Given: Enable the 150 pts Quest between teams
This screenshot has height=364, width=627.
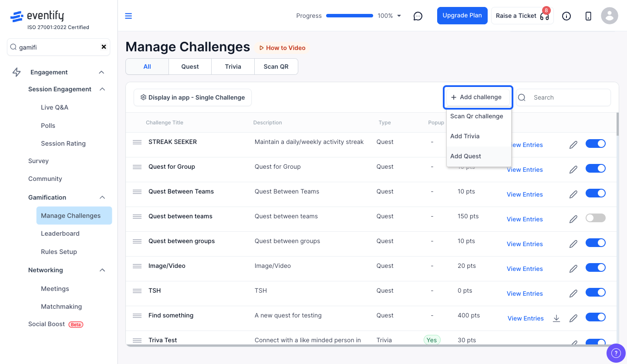Looking at the screenshot, I should click(596, 218).
